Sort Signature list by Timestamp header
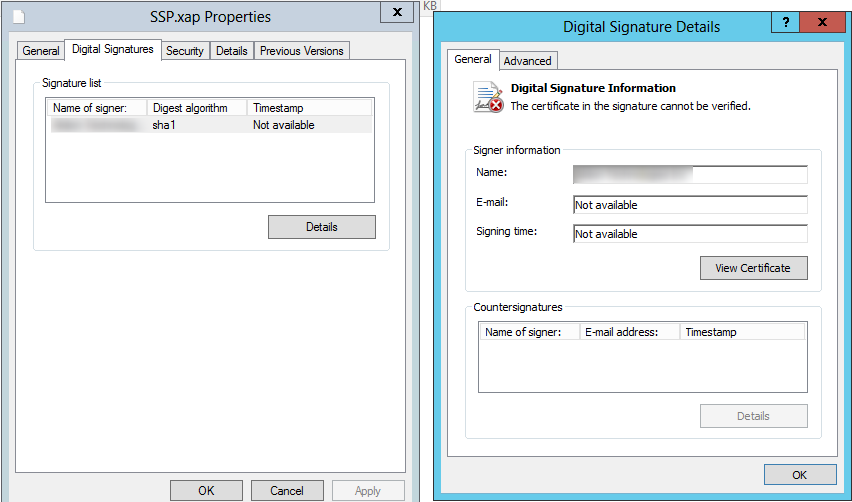Viewport: 852px width, 502px height. (x=310, y=108)
